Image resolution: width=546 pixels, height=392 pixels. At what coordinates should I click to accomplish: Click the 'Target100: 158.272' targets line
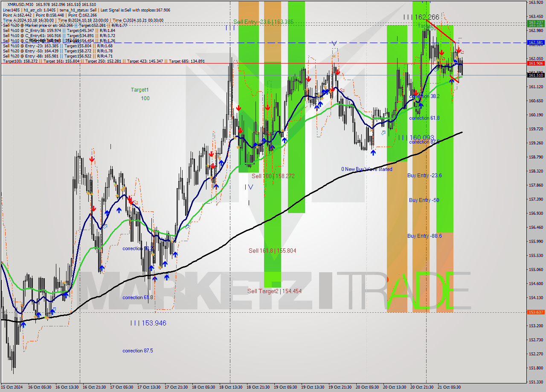(x=104, y=61)
